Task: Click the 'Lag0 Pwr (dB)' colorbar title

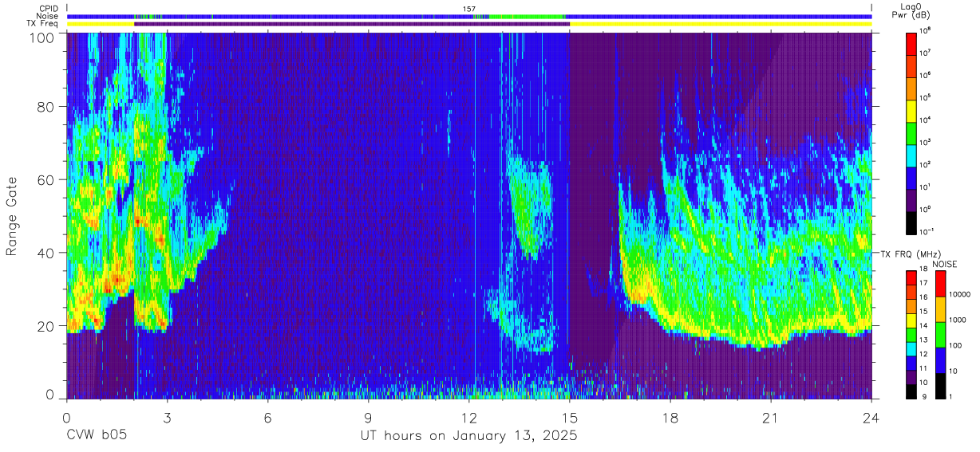Action: 911,12
